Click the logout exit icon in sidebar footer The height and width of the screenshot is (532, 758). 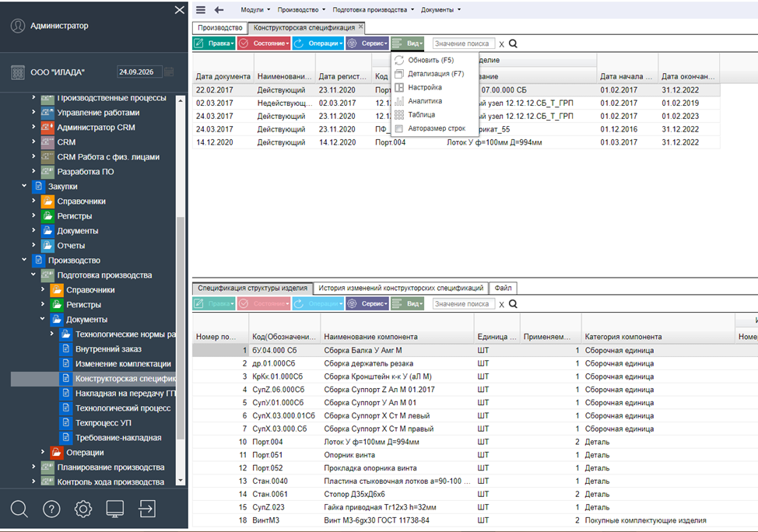147,509
